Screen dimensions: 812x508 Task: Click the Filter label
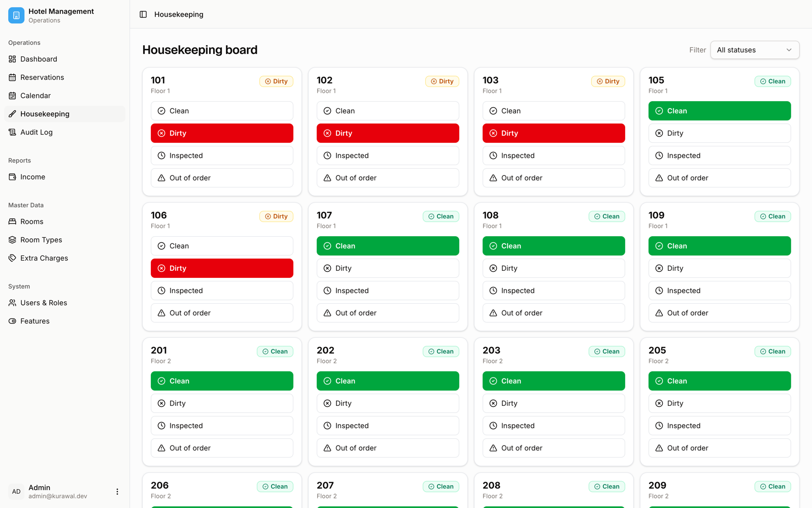pyautogui.click(x=697, y=50)
